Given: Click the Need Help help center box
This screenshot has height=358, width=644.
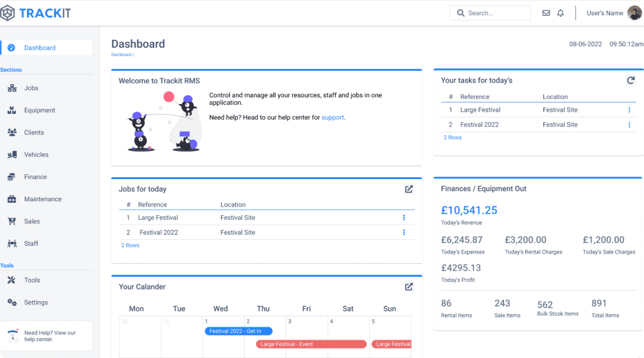Looking at the screenshot, I should 46,336.
